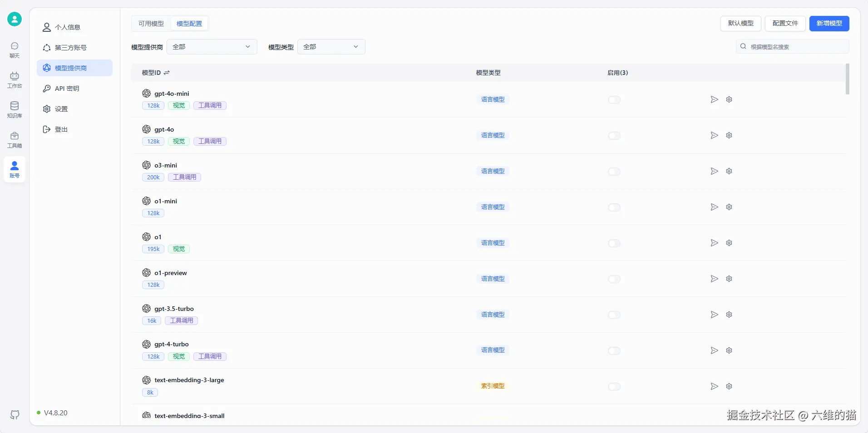868x433 pixels.
Task: Open 设置 in the account menu
Action: point(74,109)
